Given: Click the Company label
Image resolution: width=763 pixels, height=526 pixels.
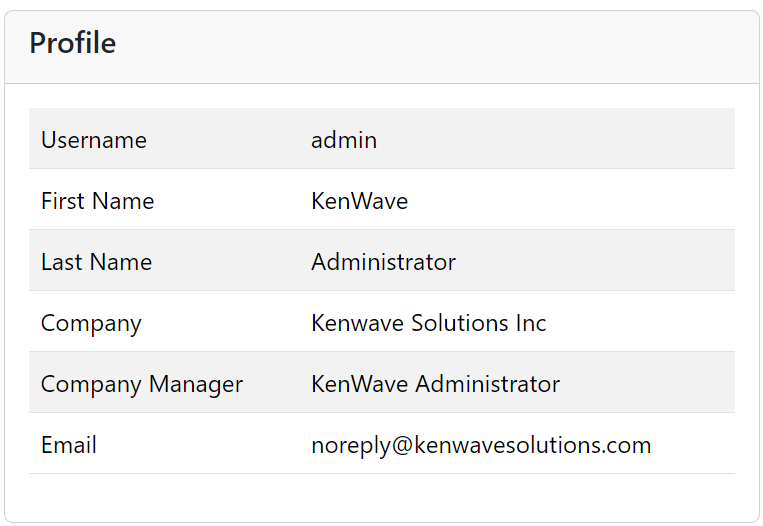Looking at the screenshot, I should (x=91, y=323).
